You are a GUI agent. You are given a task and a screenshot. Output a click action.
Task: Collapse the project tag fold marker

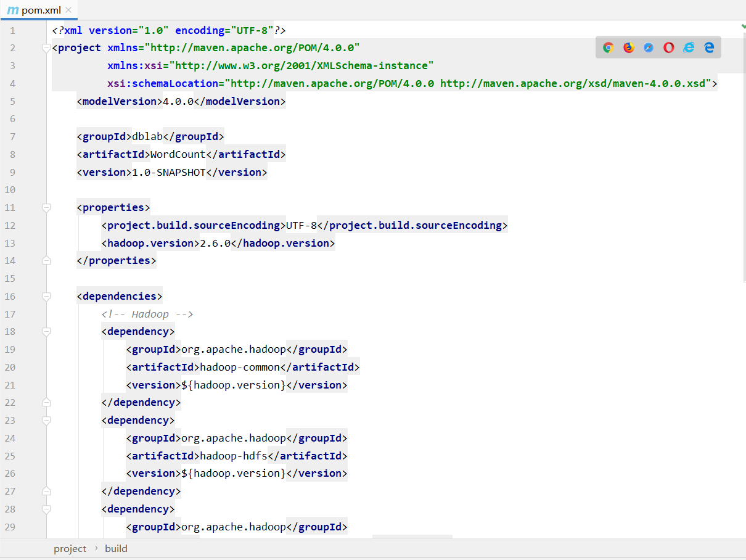coord(46,48)
